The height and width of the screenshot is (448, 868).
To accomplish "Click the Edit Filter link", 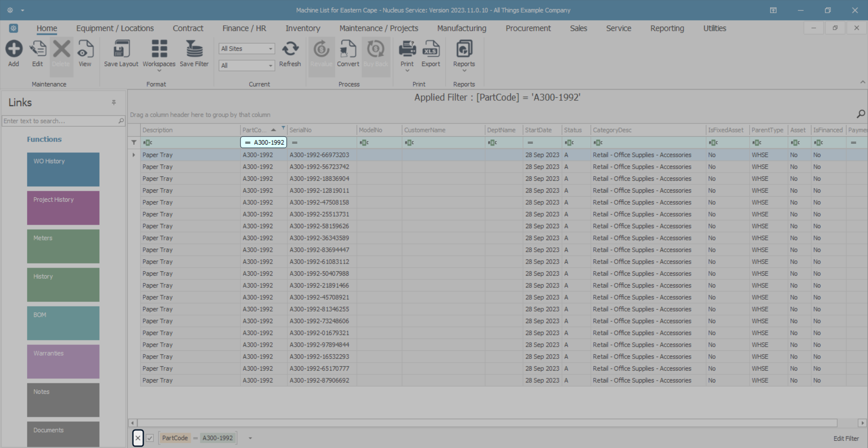I will 846,439.
